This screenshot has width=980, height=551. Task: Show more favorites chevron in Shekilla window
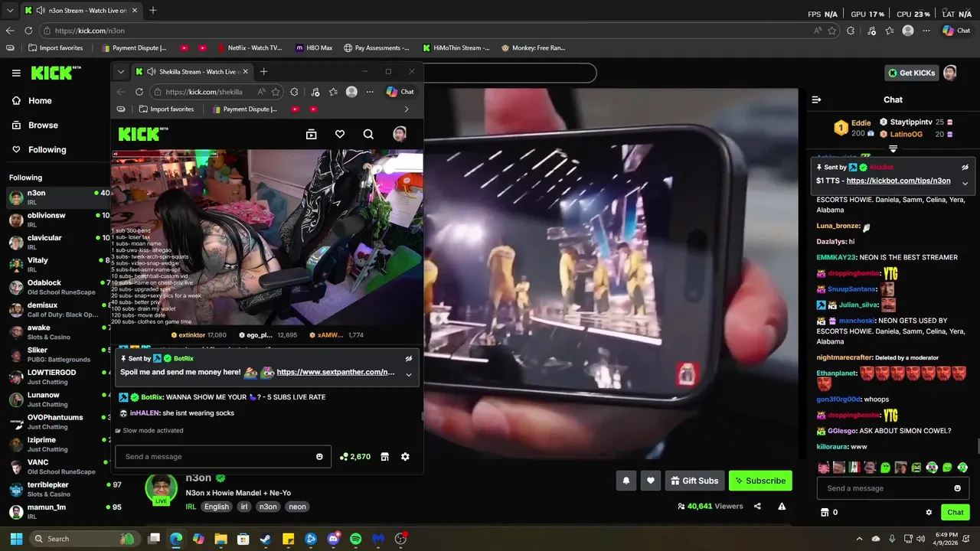pyautogui.click(x=406, y=109)
